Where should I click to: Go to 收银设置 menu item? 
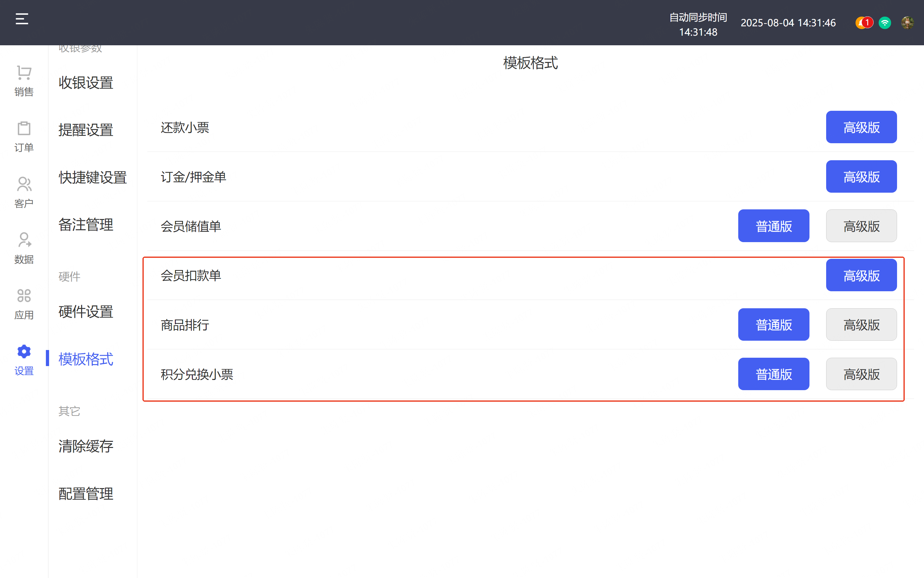86,83
